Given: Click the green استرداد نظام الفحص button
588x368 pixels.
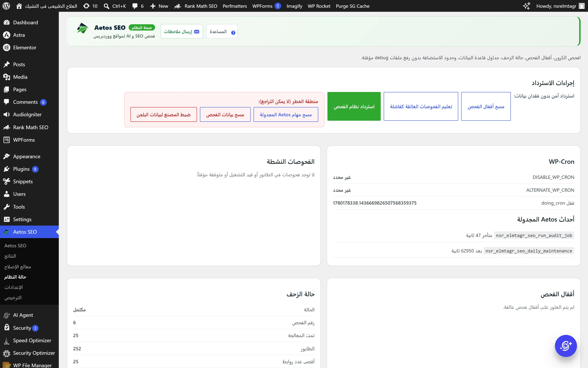Looking at the screenshot, I should click(354, 106).
